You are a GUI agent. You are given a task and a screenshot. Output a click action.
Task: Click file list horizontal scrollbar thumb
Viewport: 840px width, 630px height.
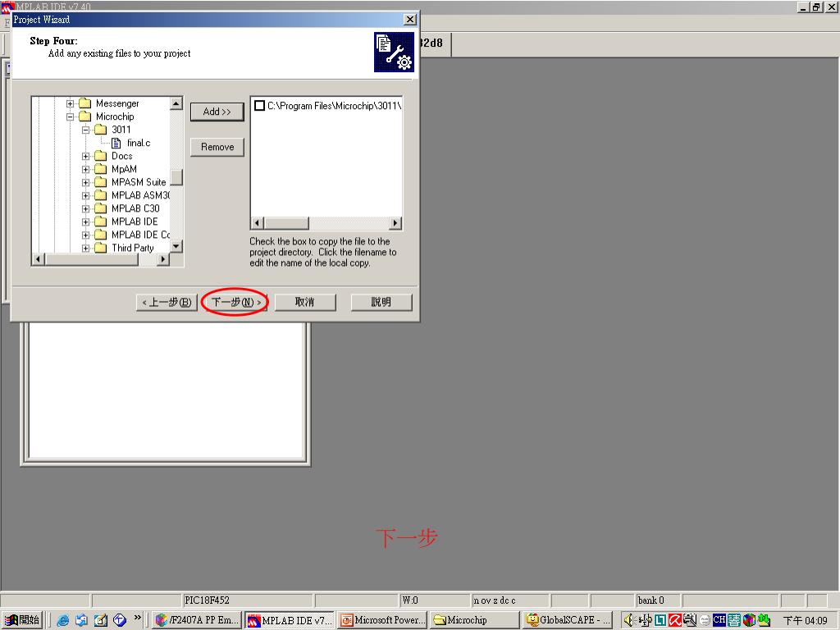(x=286, y=223)
